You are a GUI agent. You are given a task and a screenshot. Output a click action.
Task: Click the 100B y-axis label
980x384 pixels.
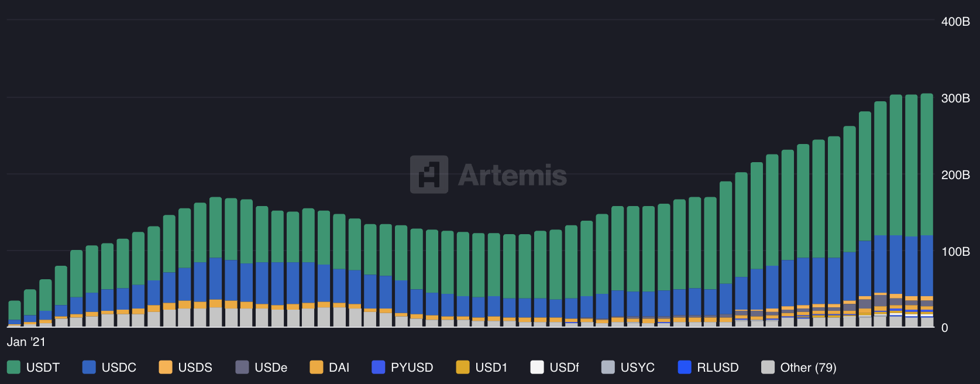[x=955, y=252]
